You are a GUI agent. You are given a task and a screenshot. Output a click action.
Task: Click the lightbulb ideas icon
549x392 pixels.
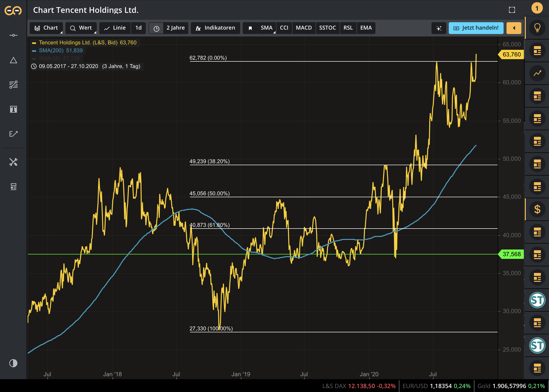(x=537, y=28)
